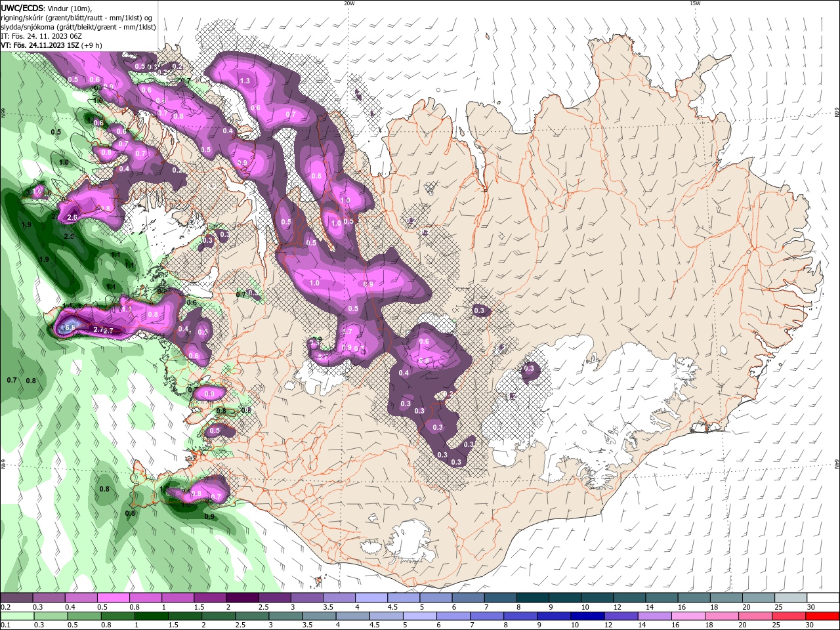840x630 pixels.
Task: Click the 'slydda/snjókoma' legend description line
Action: pos(78,27)
